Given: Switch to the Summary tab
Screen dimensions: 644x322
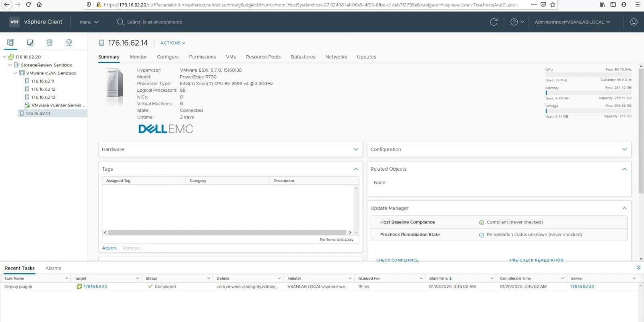Looking at the screenshot, I should (109, 57).
